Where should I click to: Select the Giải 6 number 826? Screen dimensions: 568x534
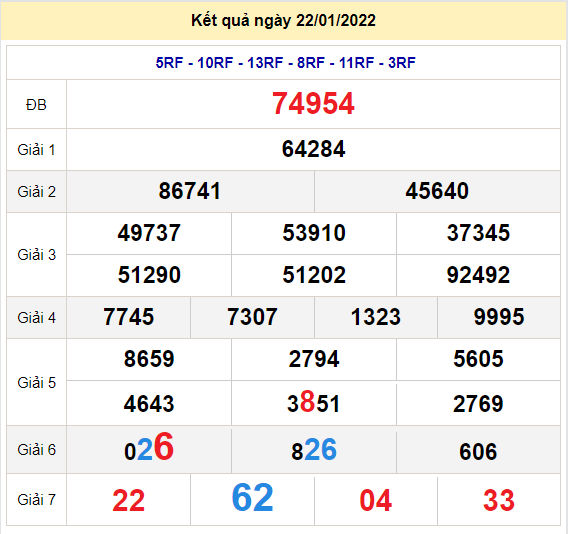click(314, 450)
